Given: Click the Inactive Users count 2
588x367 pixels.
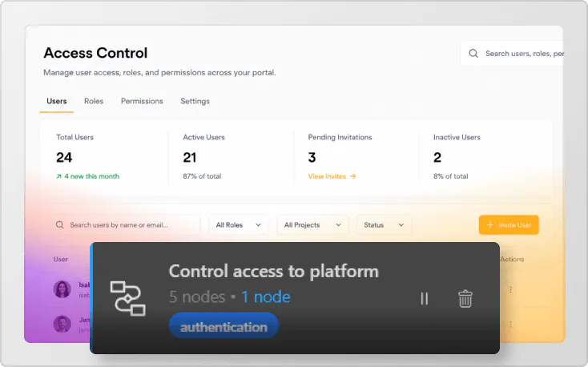Looking at the screenshot, I should click(x=437, y=157).
